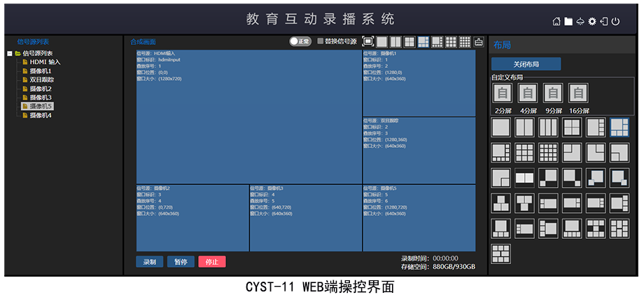
Task: Select the 2x2 four-grid toolbar layout
Action: tap(409, 42)
